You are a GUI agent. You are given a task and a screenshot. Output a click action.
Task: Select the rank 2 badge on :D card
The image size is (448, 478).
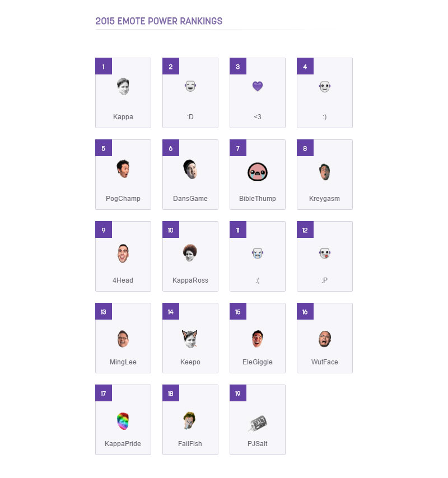click(x=171, y=67)
